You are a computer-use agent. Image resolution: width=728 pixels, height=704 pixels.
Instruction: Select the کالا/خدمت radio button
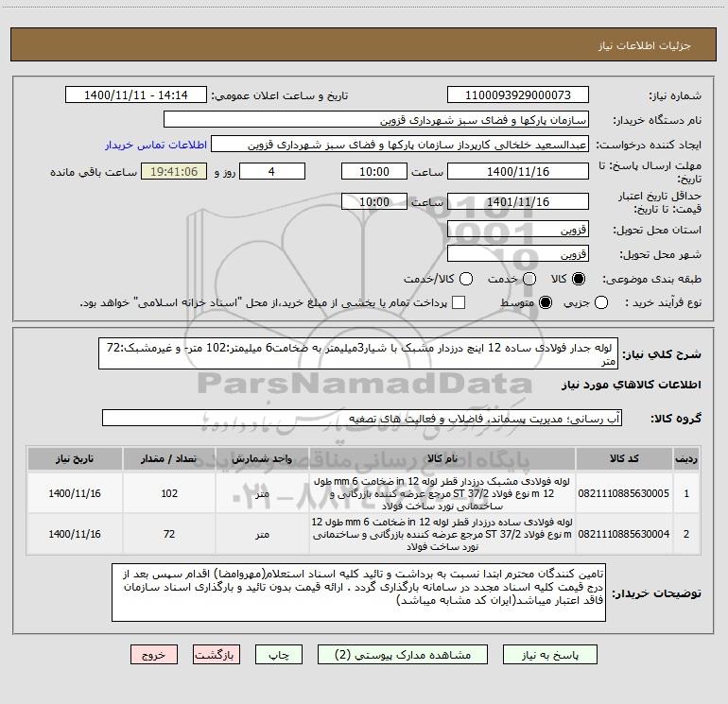pos(466,279)
